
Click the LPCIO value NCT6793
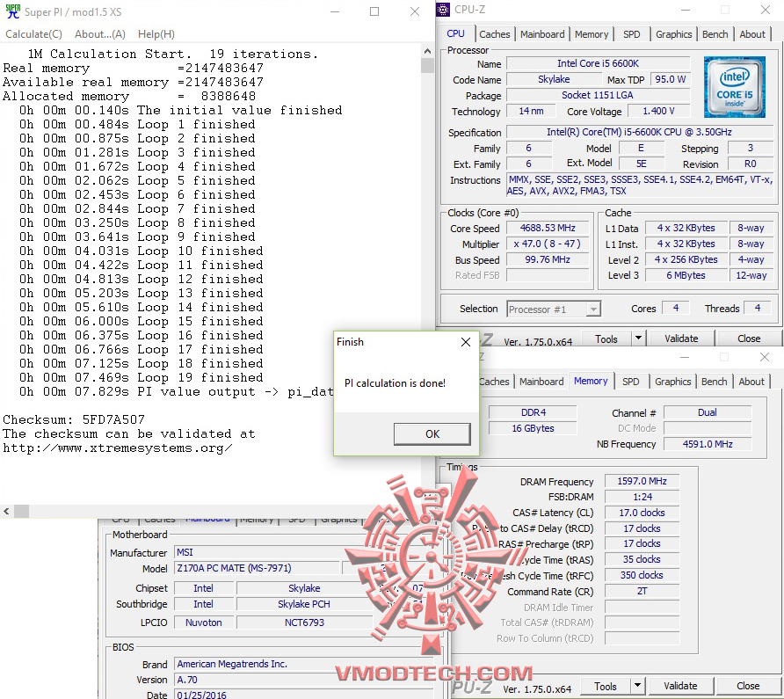(304, 623)
